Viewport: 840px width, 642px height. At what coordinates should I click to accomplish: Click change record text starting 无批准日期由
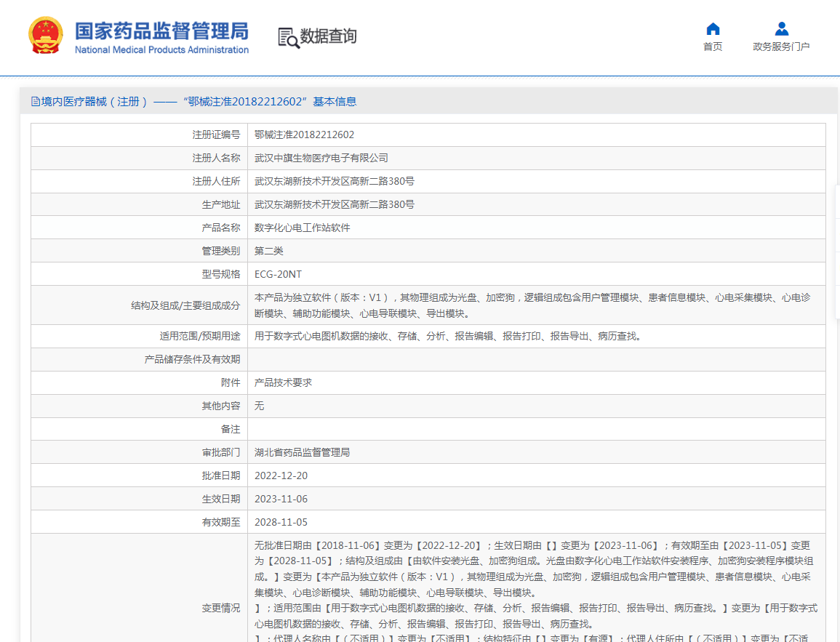click(536, 591)
